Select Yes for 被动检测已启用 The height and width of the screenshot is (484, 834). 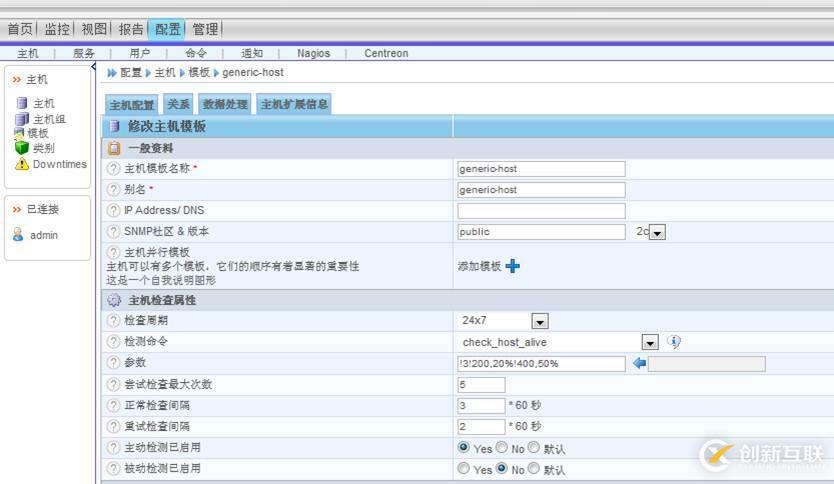click(463, 468)
